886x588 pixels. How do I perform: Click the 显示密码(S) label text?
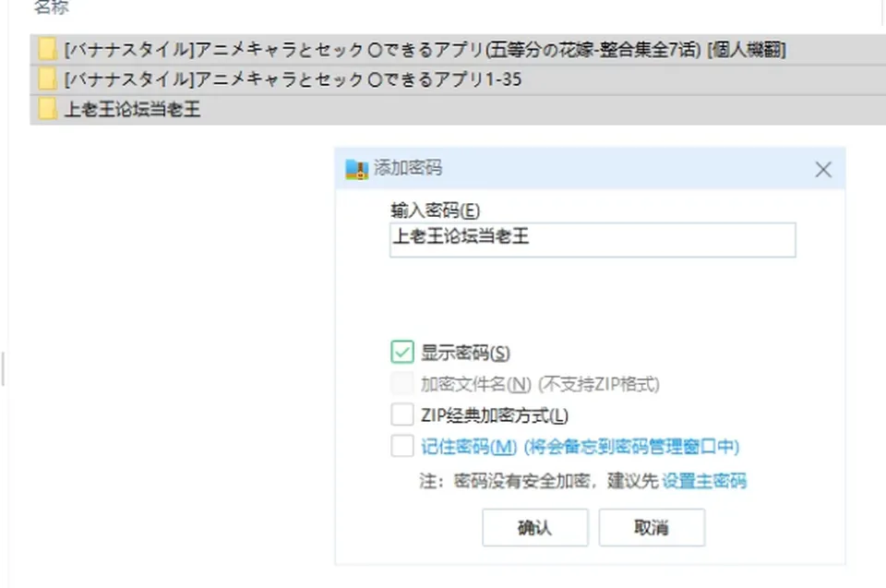click(x=465, y=353)
